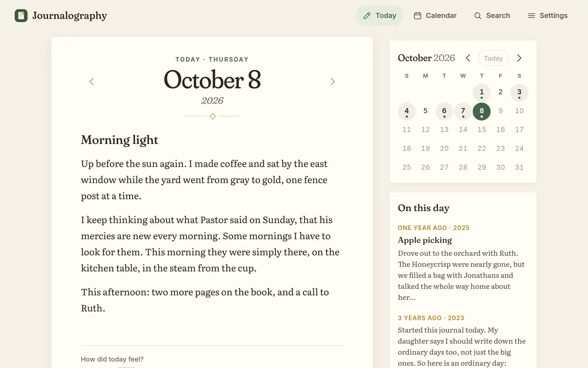The image size is (588, 368).
Task: Click the Journalography logo icon
Action: [x=21, y=16]
